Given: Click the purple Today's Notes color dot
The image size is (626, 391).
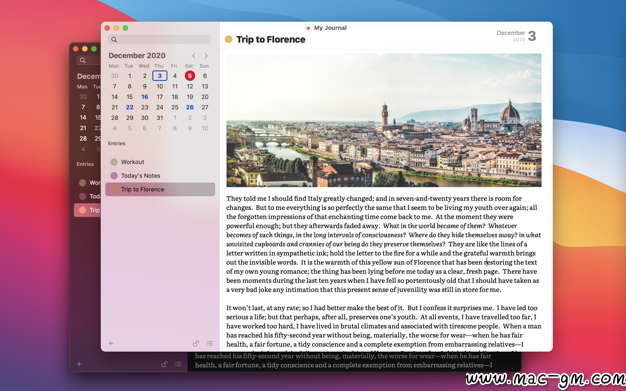Looking at the screenshot, I should [114, 175].
